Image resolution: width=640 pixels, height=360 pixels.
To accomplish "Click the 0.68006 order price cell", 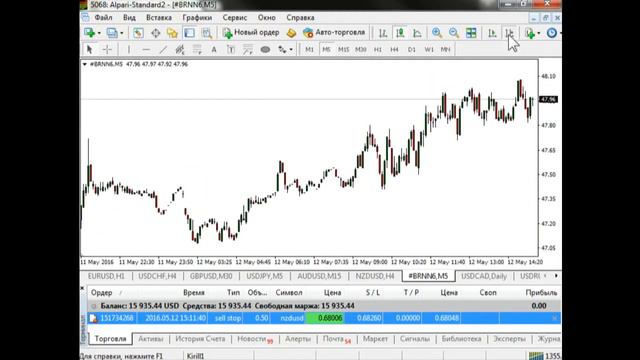I will tap(325, 318).
